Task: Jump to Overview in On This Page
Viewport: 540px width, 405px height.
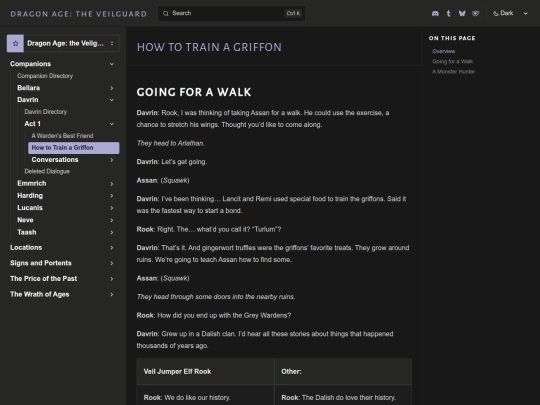Action: 444,51
